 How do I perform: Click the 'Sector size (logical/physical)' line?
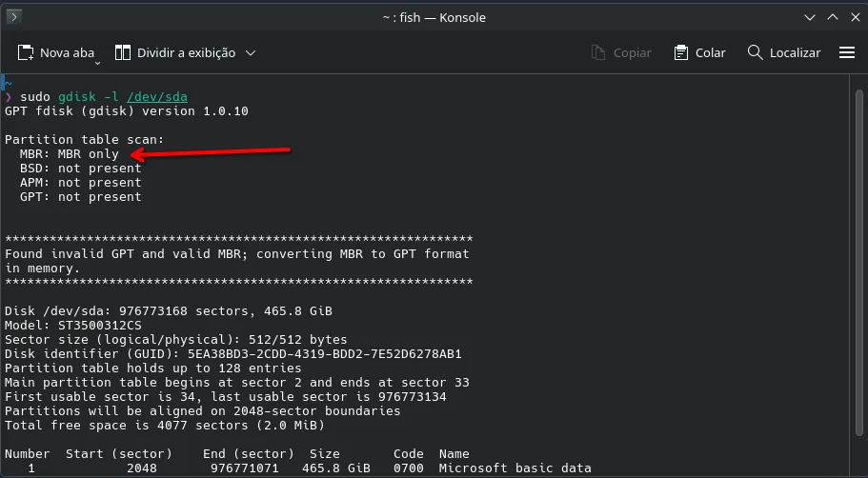(175, 340)
